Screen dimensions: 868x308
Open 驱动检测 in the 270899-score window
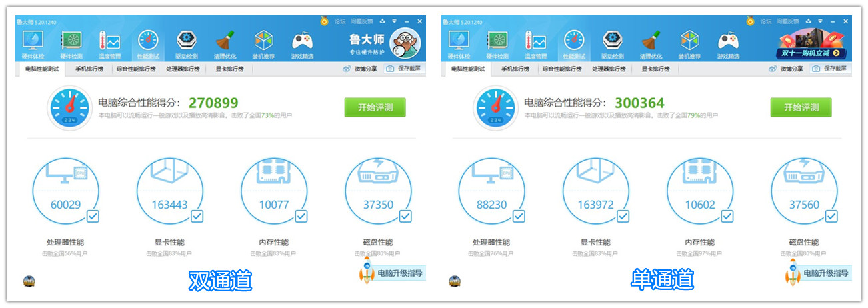[187, 45]
